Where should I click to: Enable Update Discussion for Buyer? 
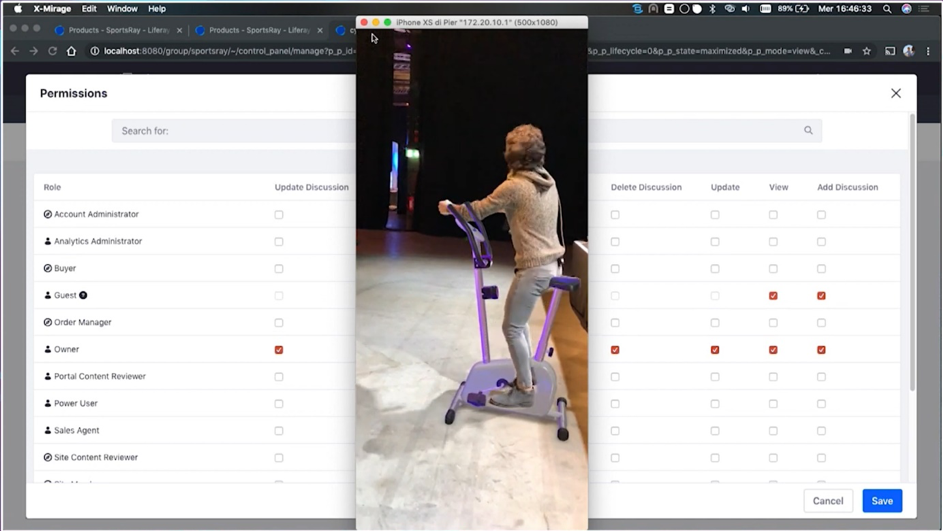coord(279,269)
